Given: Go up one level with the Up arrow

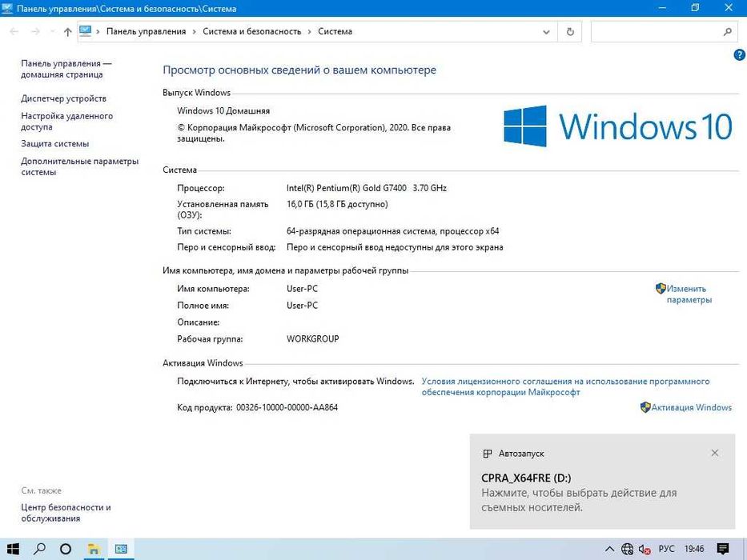Looking at the screenshot, I should click(x=67, y=32).
